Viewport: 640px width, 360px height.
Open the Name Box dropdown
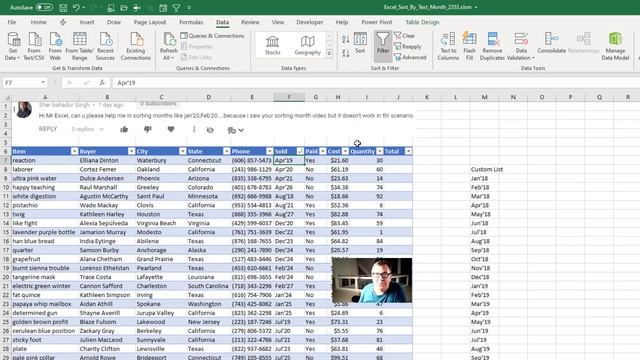tap(43, 83)
